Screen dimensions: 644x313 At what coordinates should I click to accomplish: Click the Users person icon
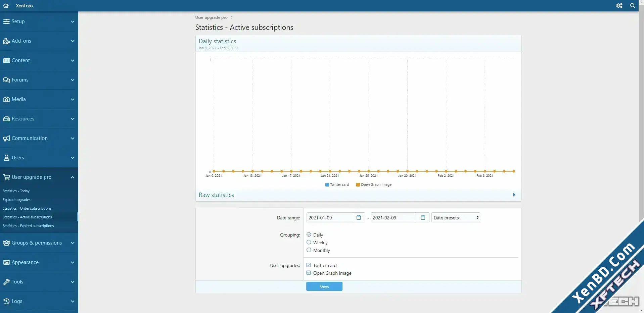pyautogui.click(x=6, y=158)
